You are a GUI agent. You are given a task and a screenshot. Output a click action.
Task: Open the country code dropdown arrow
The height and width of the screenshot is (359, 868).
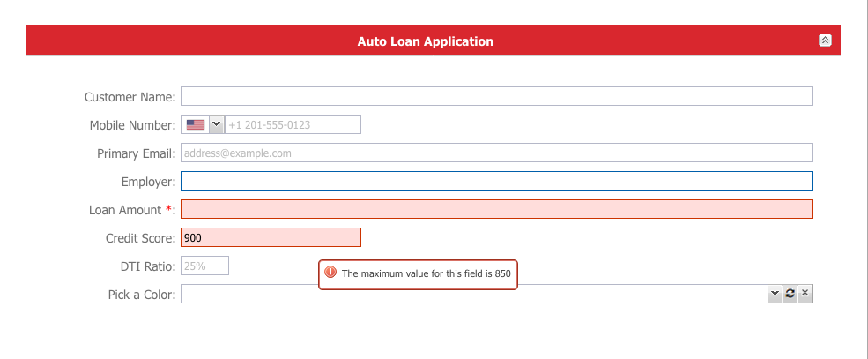tap(217, 124)
